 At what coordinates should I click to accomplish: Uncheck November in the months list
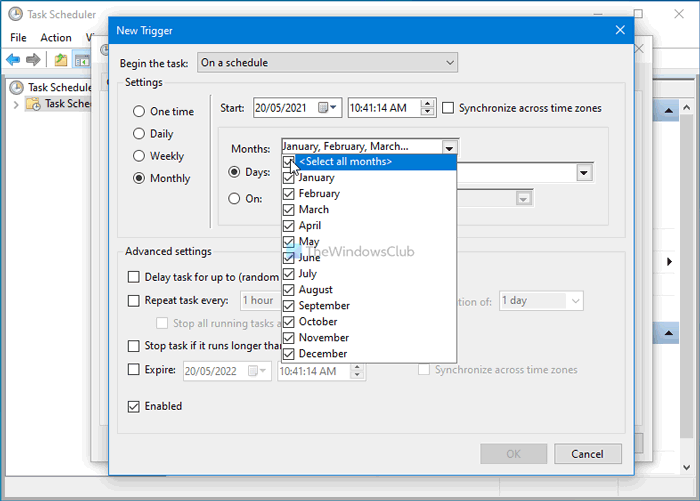click(x=289, y=338)
